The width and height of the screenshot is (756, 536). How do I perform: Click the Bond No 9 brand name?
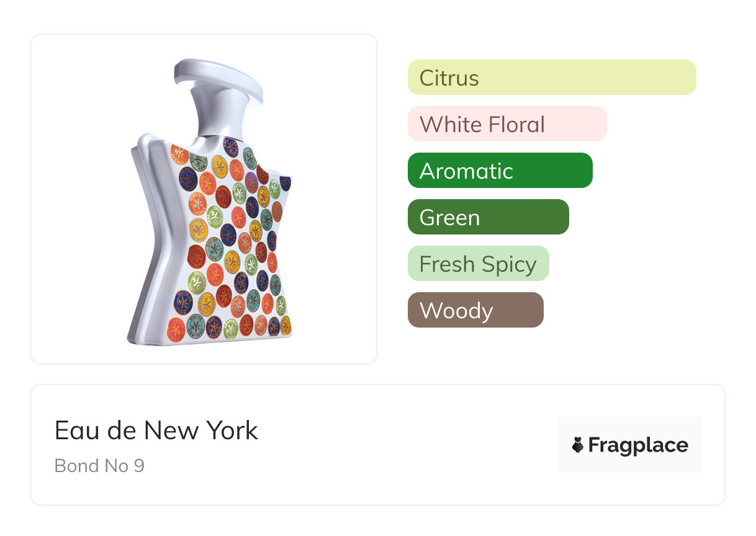click(99, 465)
